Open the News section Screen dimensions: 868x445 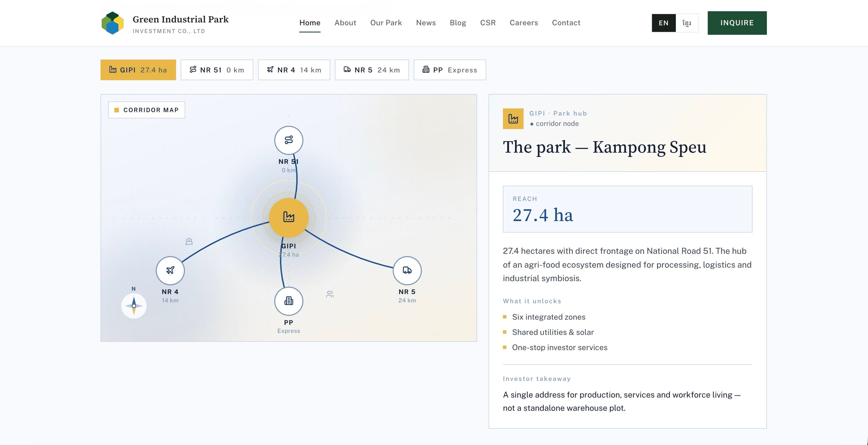426,23
